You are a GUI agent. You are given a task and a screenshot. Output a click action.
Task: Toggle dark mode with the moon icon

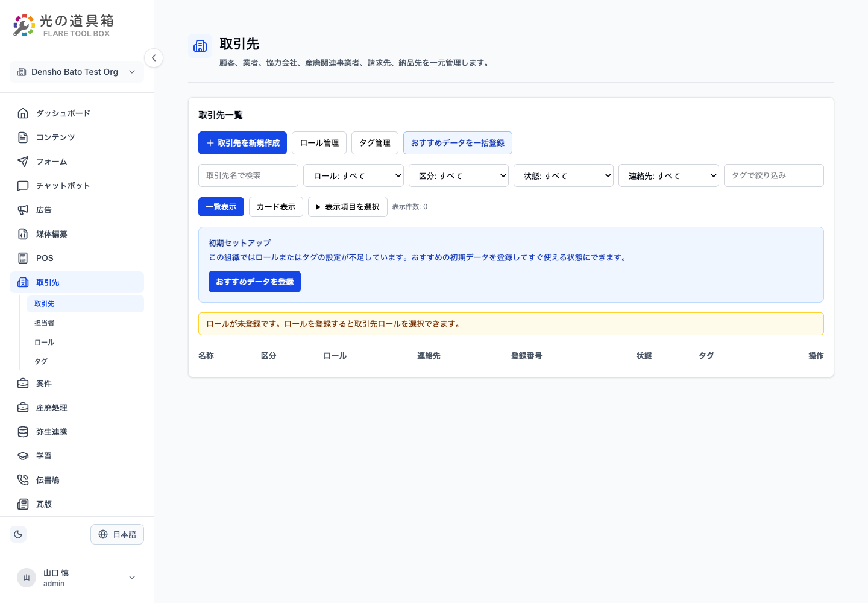pos(18,534)
